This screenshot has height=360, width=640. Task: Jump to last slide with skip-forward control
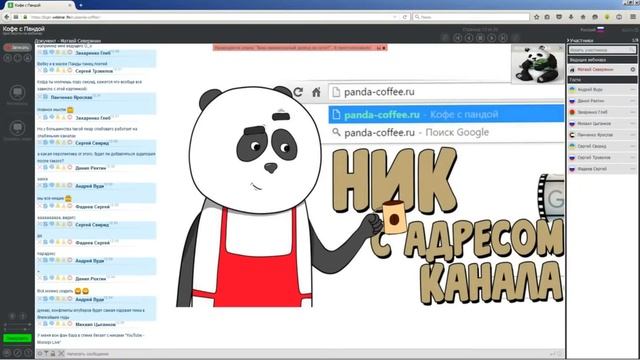[503, 38]
